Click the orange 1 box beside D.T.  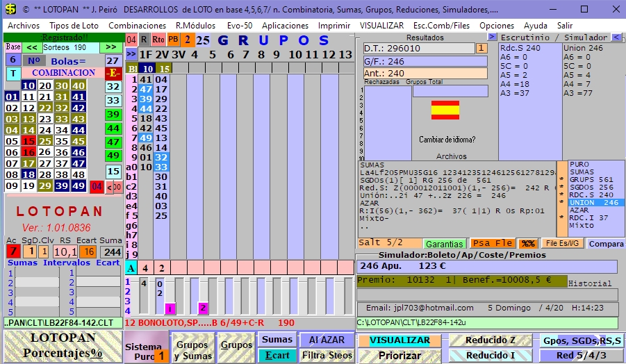click(481, 49)
